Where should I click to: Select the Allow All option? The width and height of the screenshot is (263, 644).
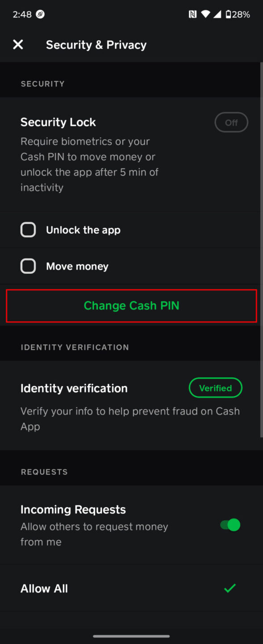(x=44, y=588)
